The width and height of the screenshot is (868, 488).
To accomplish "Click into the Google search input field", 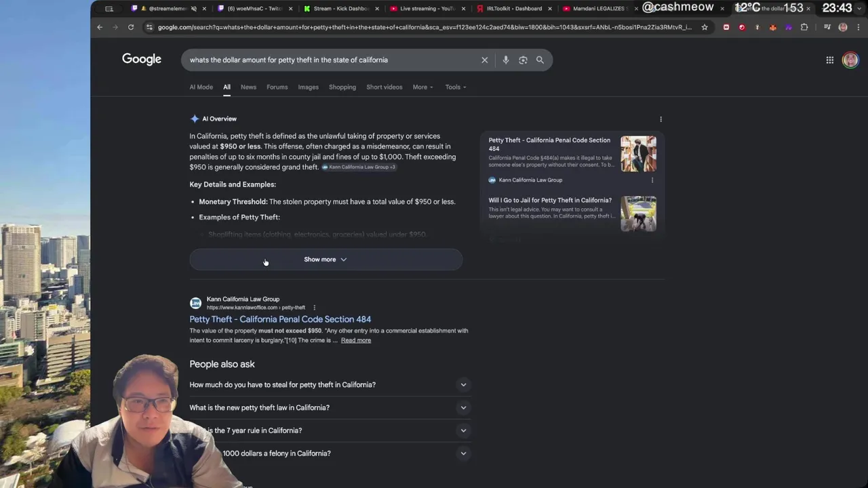I will 332,60.
